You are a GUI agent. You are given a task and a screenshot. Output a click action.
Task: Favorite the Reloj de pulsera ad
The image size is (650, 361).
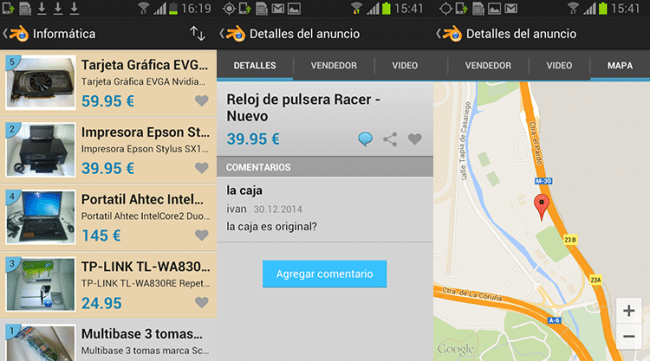tap(415, 139)
